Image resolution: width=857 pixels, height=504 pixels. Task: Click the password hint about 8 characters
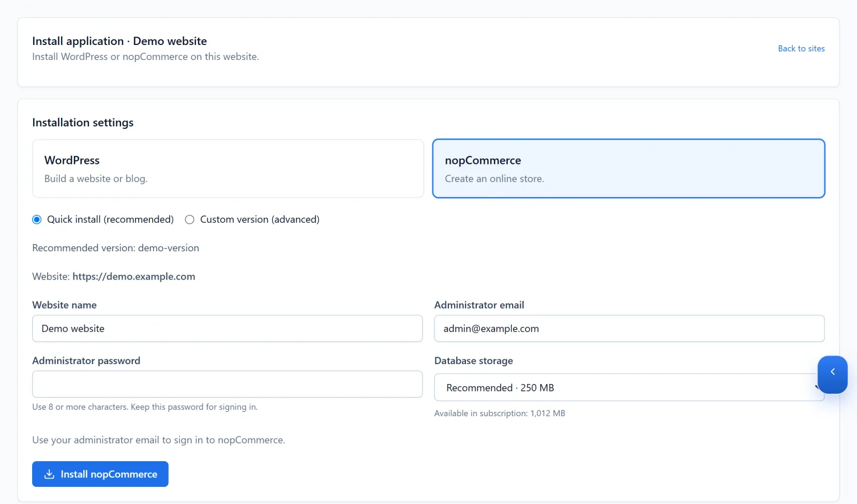click(145, 407)
